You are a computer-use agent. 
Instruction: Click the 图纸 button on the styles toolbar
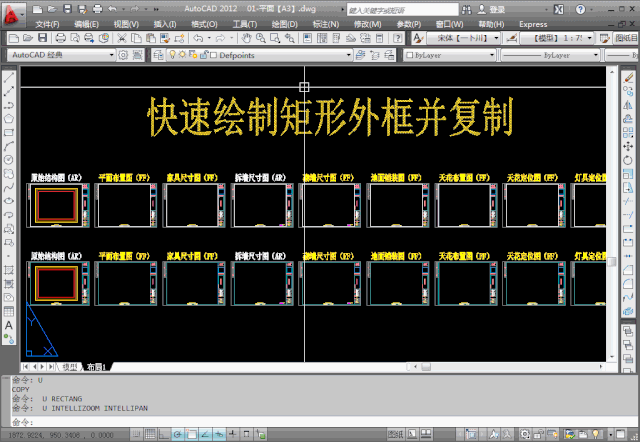[627, 38]
